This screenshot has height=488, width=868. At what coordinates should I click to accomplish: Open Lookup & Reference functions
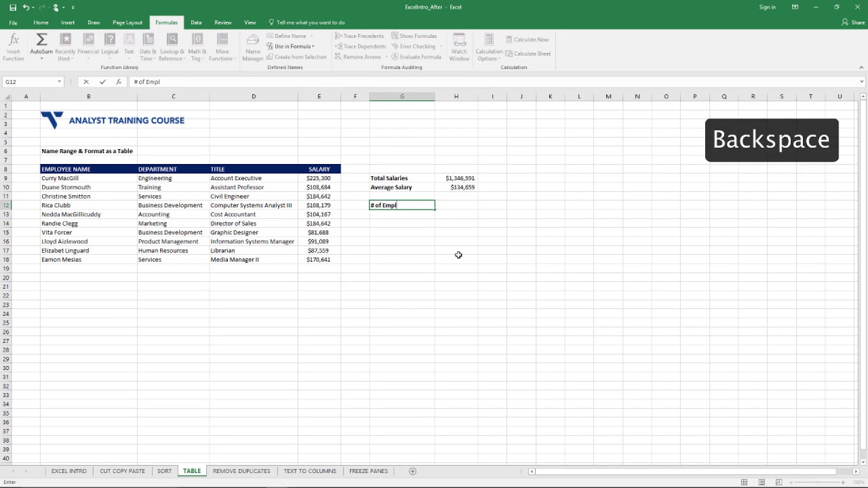pos(172,47)
